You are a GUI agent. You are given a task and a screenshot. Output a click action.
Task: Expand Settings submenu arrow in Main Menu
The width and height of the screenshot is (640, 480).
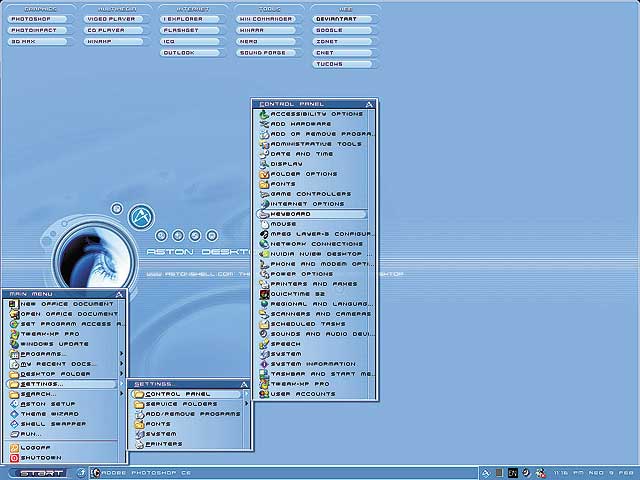coord(121,384)
